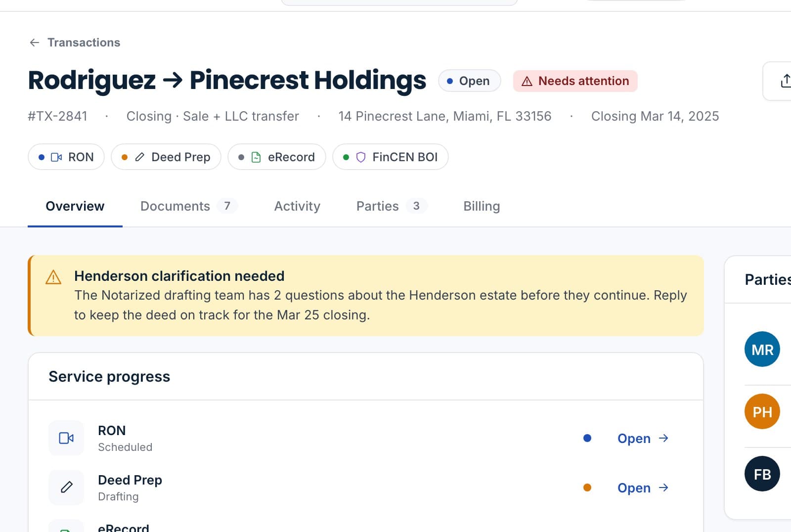Image resolution: width=791 pixels, height=532 pixels.
Task: Click the Rodriguez → Pinecrest Holdings title
Action: click(x=227, y=80)
